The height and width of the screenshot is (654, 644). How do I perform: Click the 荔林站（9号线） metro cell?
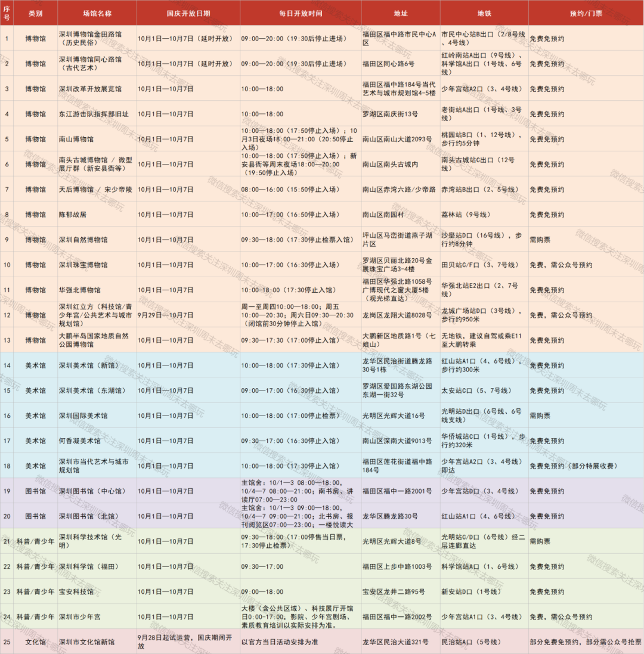(484, 215)
